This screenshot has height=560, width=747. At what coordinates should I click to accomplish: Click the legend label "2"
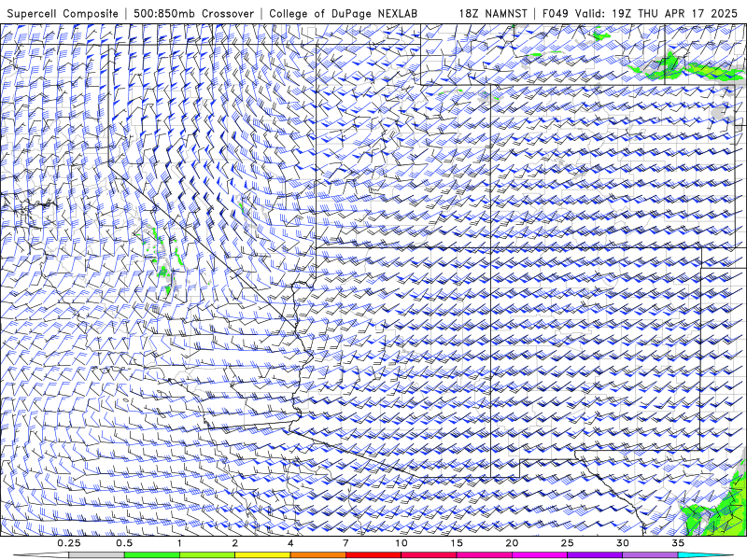235,543
